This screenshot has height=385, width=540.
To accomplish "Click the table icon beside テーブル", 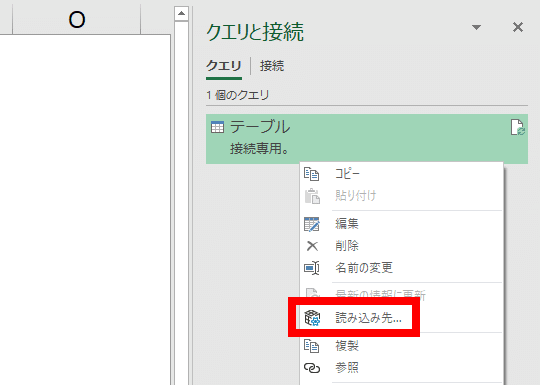I will click(217, 127).
